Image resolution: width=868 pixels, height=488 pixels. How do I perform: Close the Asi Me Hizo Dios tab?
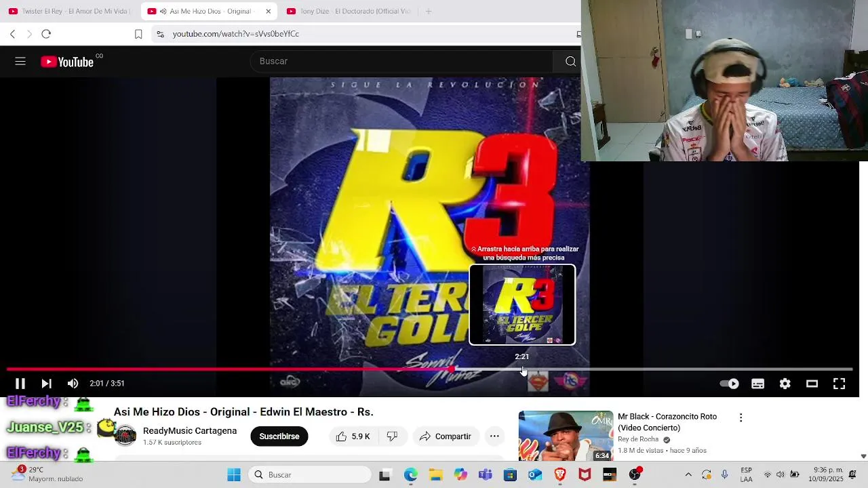coord(268,11)
